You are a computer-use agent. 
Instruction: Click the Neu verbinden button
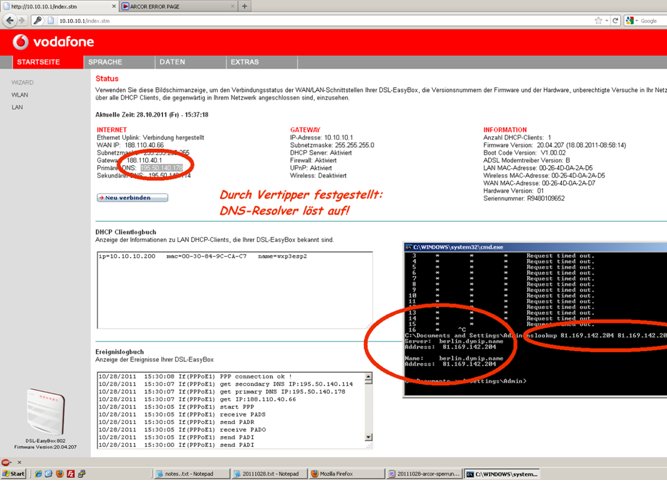tap(132, 198)
